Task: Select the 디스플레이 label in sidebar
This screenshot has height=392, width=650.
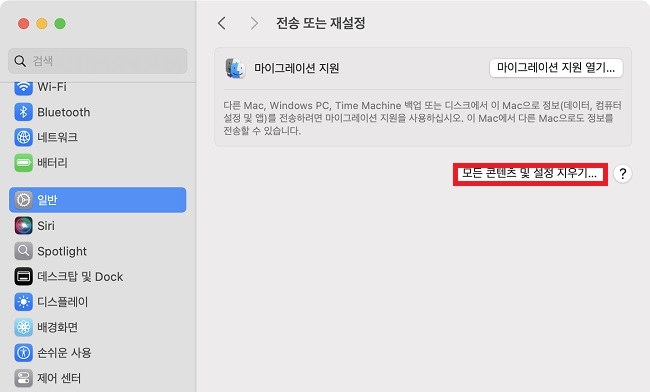Action: 63,302
